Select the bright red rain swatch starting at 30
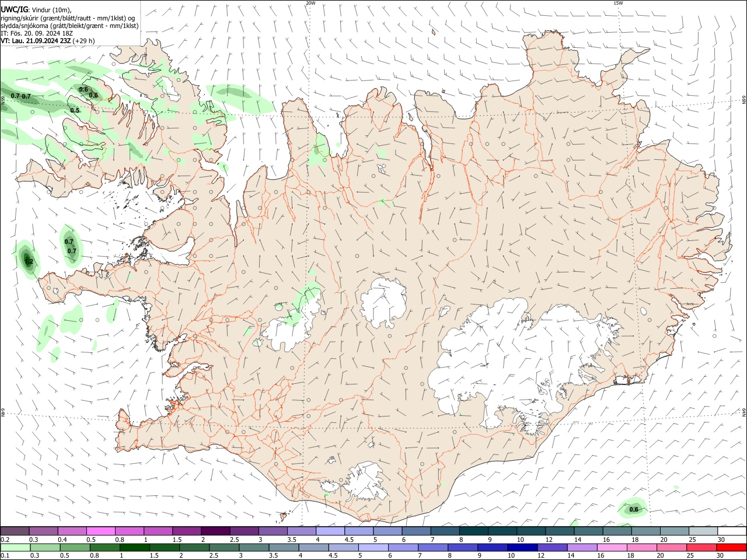This screenshot has height=560, width=747. point(731,547)
